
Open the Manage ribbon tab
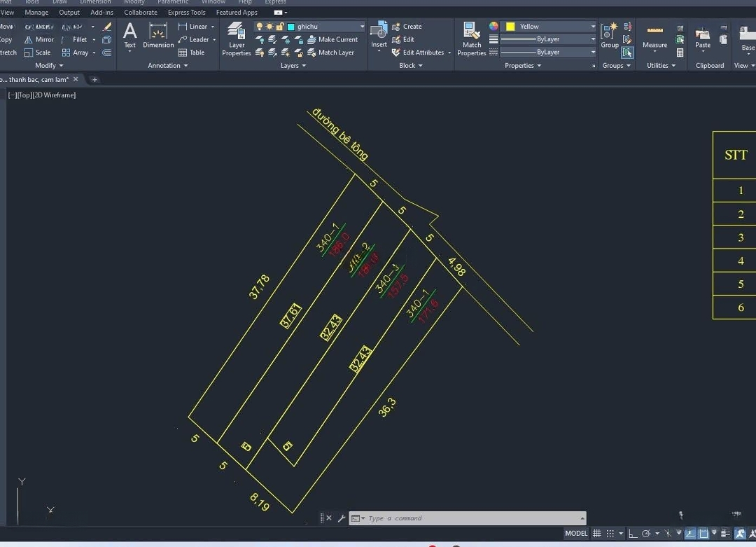click(x=36, y=13)
